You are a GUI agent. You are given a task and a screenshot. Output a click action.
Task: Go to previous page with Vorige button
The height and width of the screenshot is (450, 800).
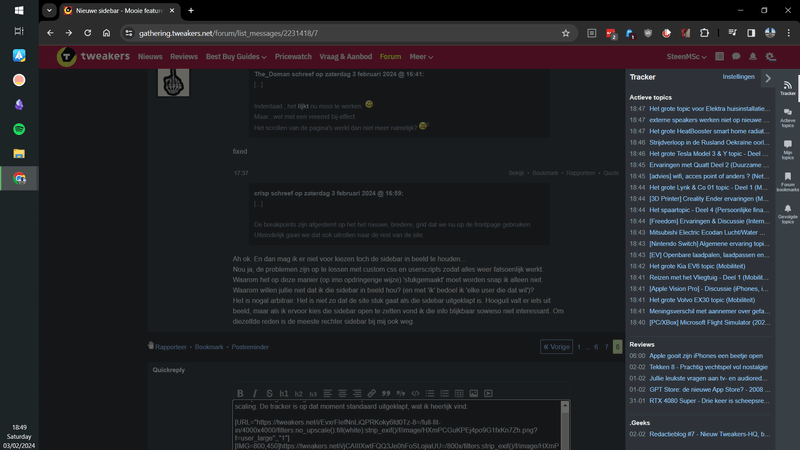tap(556, 347)
